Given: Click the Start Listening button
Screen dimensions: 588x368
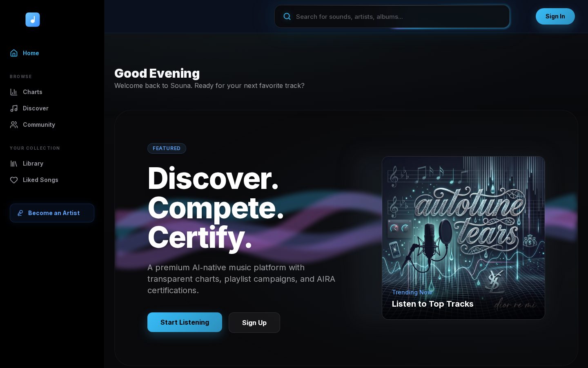Looking at the screenshot, I should click(185, 322).
